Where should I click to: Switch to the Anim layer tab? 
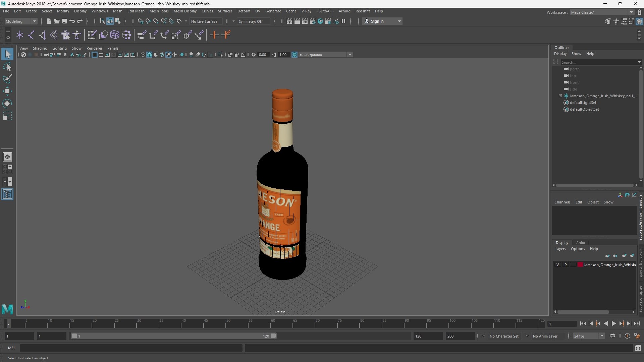click(x=580, y=243)
